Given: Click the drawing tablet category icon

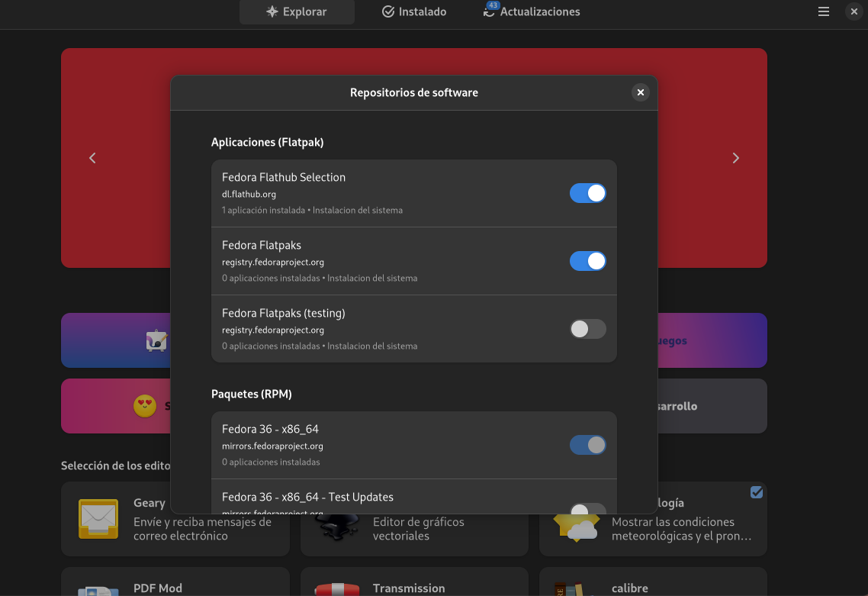Looking at the screenshot, I should (x=156, y=340).
